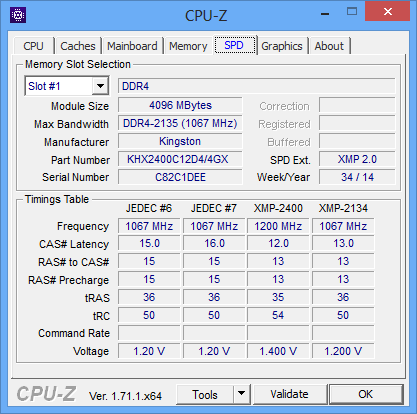417x414 pixels.
Task: Click XMP-2400 CAS# Latency 12.0
Action: tap(278, 243)
